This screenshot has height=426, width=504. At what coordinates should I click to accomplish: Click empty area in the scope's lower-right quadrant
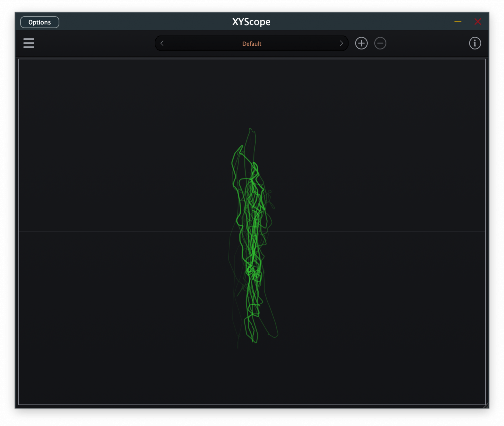(379, 320)
